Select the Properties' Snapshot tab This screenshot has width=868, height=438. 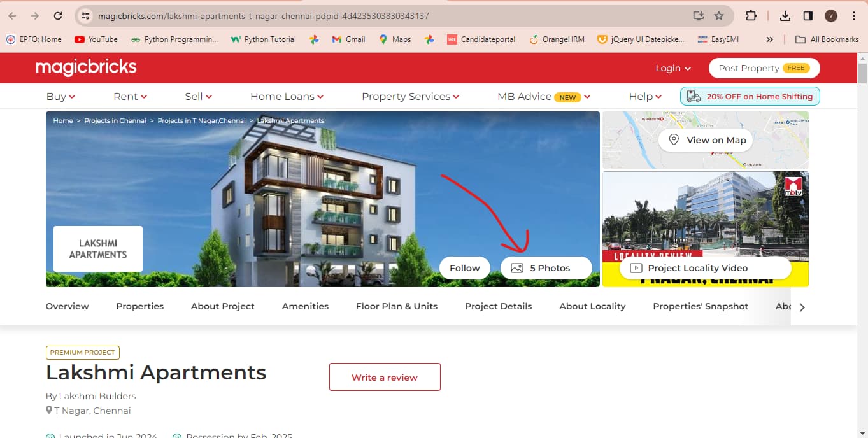pos(701,306)
